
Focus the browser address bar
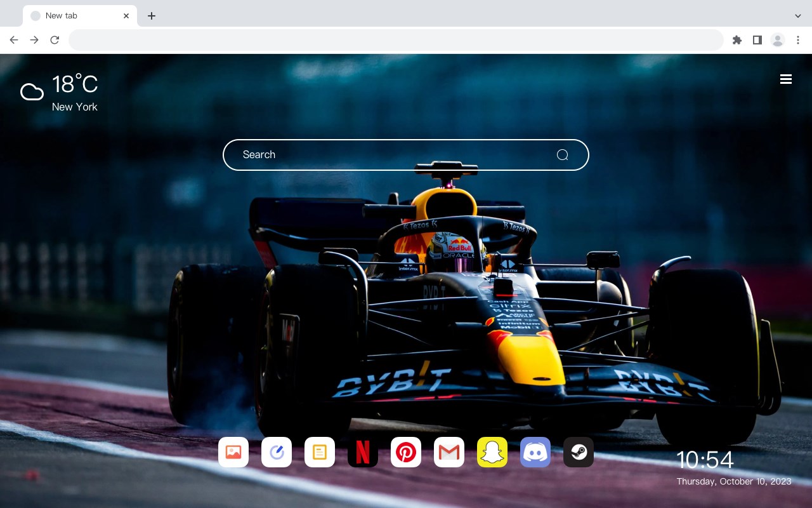coord(396,40)
